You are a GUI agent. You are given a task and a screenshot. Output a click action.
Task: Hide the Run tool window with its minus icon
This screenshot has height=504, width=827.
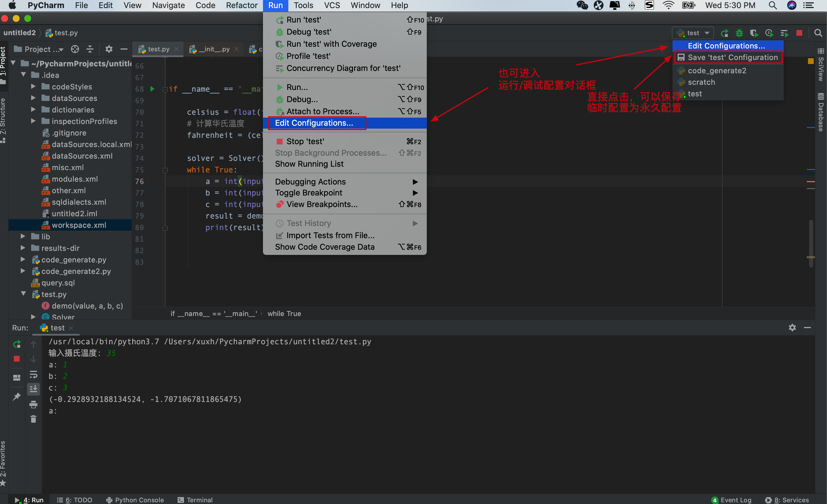[807, 328]
